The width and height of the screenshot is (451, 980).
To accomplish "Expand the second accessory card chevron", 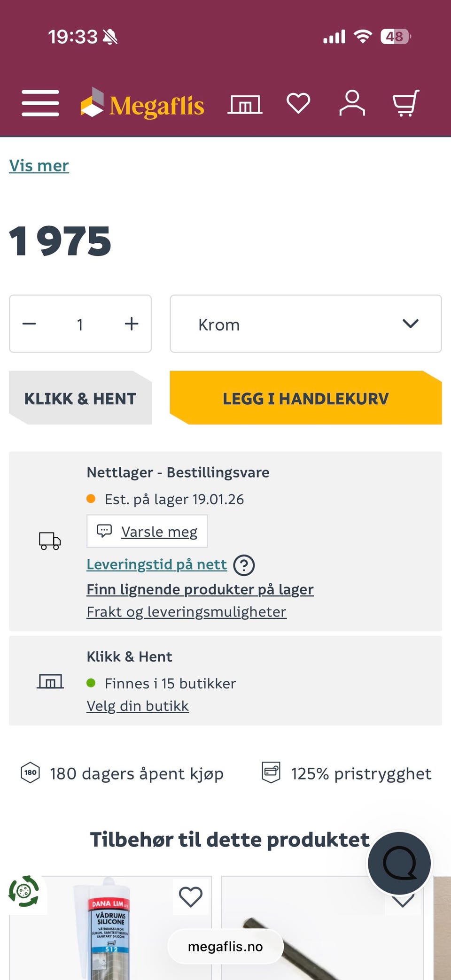I will (x=403, y=902).
